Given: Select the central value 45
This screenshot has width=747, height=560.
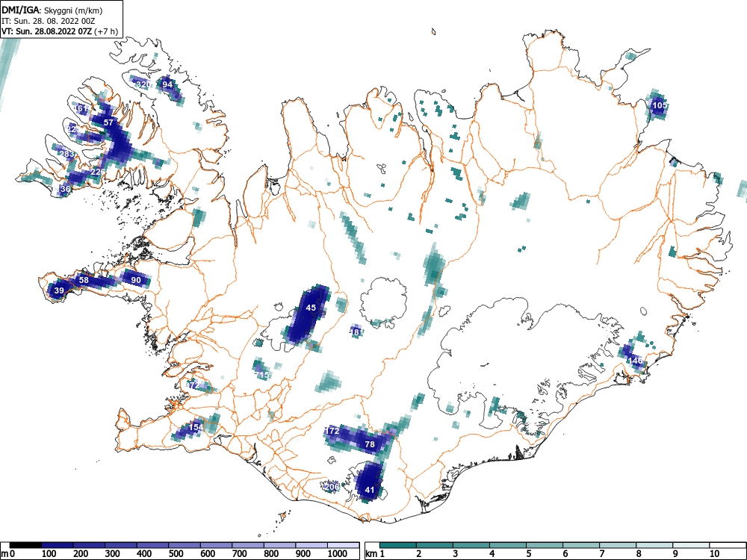Looking at the screenshot, I should click(311, 308).
